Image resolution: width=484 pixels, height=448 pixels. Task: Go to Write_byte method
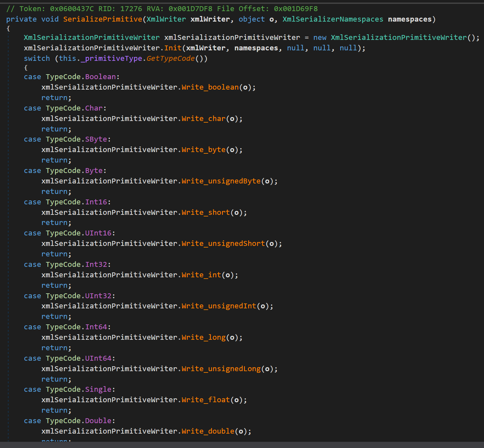204,150
